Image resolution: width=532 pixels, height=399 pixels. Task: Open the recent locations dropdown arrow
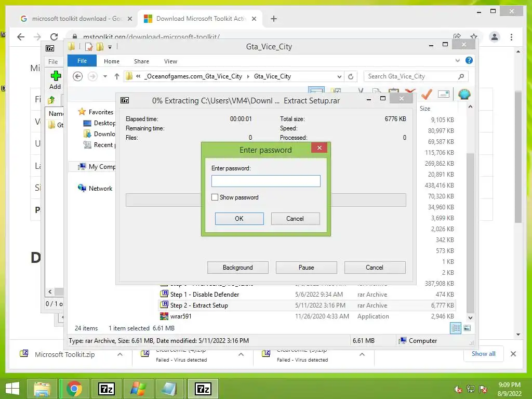pyautogui.click(x=105, y=76)
